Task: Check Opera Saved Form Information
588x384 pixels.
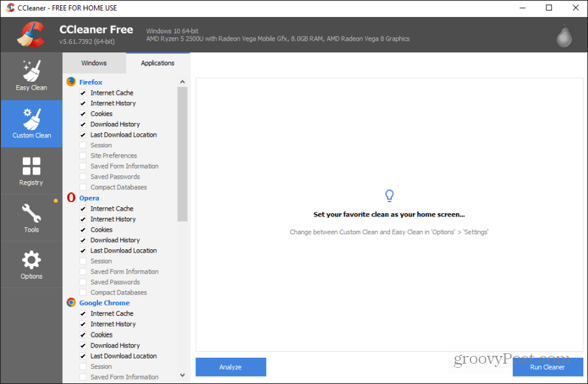Action: click(83, 271)
